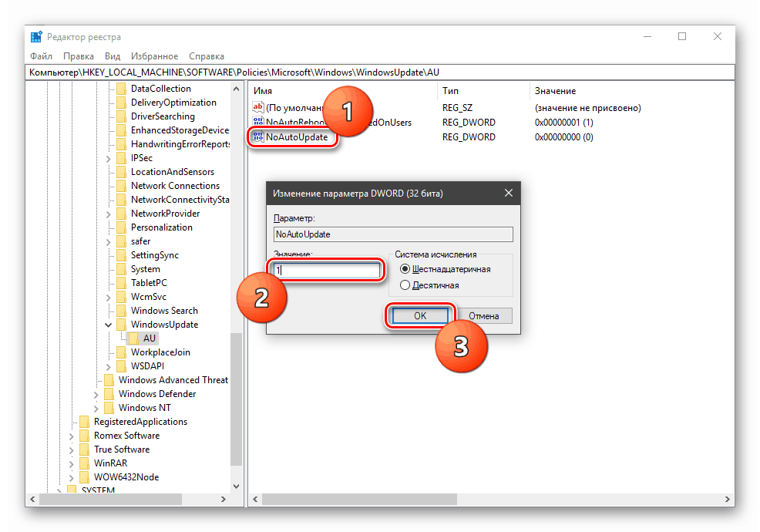Image resolution: width=760 pixels, height=532 pixels.
Task: Expand the WOW6432Node key
Action: [71, 478]
